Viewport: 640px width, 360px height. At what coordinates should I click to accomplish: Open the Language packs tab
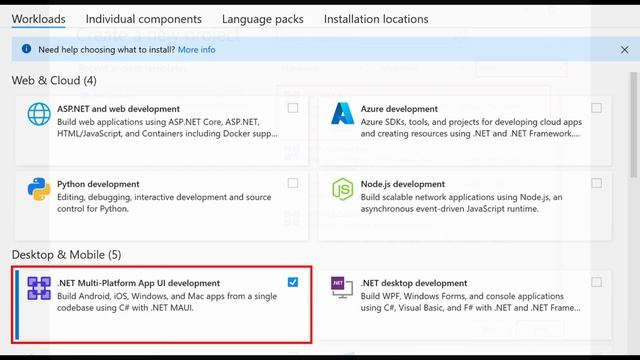pyautogui.click(x=263, y=19)
